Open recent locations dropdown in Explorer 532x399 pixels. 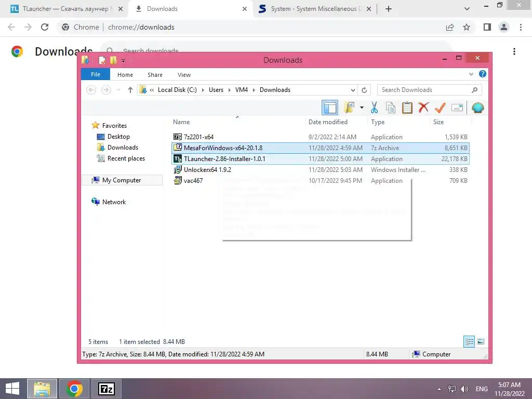[x=118, y=90]
